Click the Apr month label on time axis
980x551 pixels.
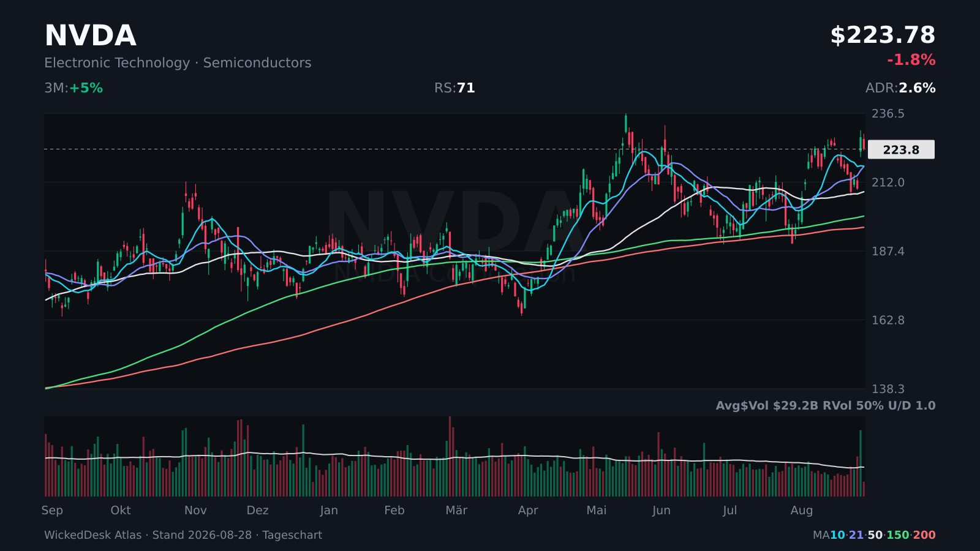point(528,511)
